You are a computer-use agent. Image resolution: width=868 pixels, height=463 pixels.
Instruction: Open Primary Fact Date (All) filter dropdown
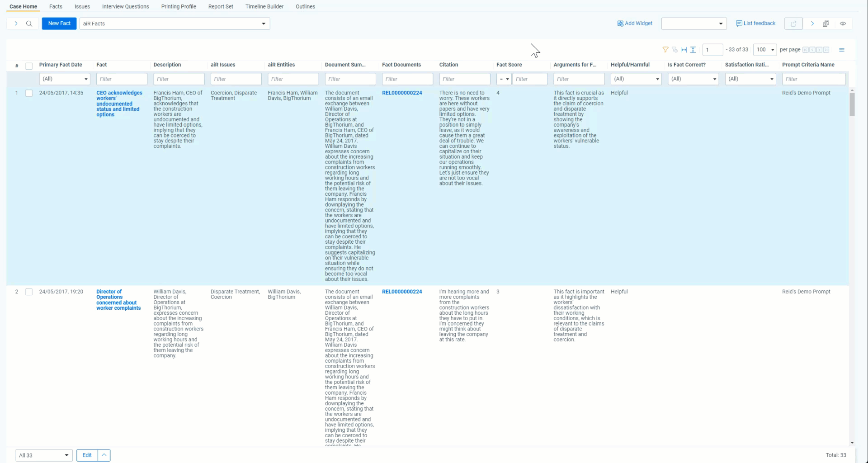65,79
